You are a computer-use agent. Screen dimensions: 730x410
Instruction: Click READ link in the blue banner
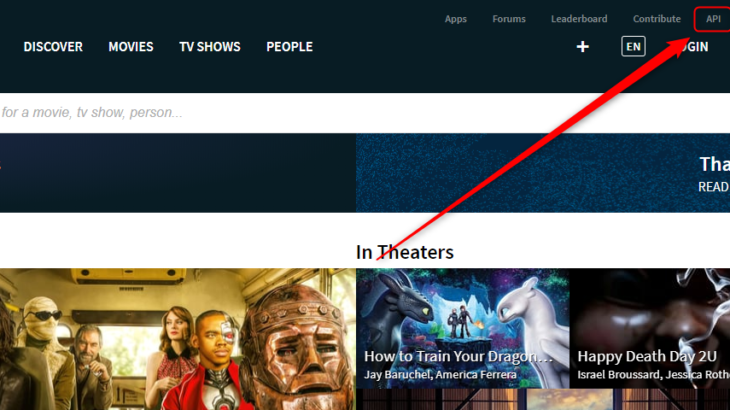click(x=713, y=187)
